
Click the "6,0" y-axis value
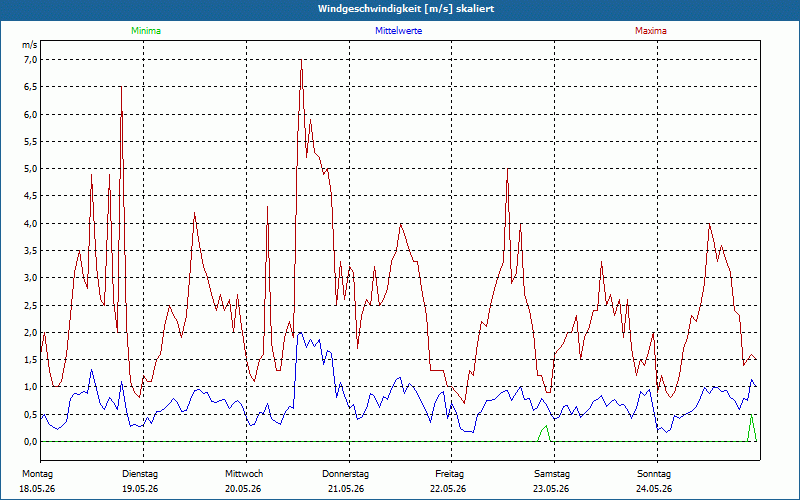[x=31, y=114]
